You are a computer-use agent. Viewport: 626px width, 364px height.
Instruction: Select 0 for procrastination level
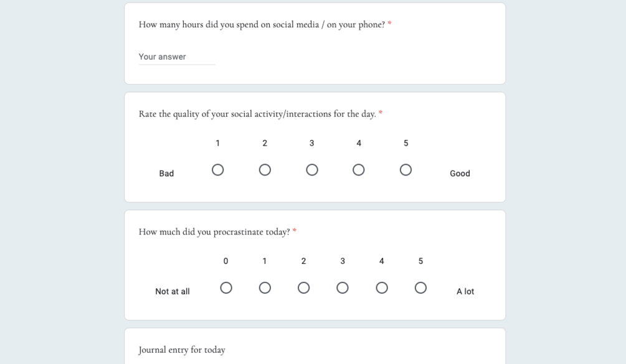click(x=226, y=288)
